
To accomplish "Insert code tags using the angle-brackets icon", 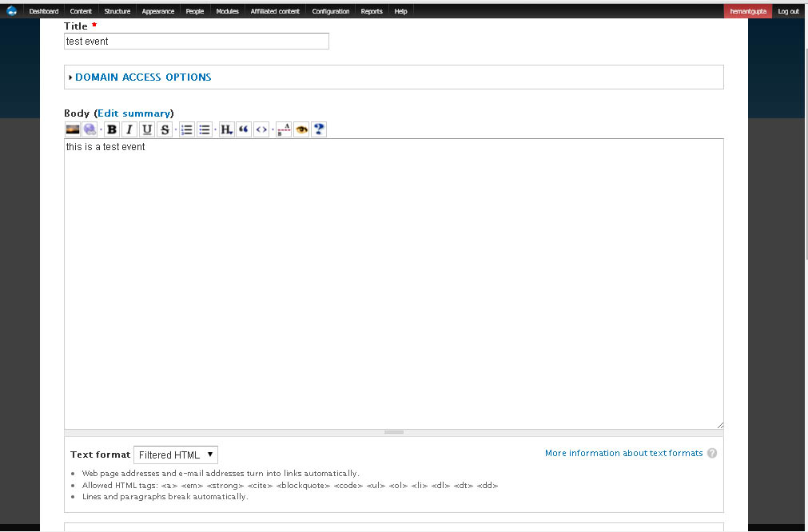I will pos(261,129).
